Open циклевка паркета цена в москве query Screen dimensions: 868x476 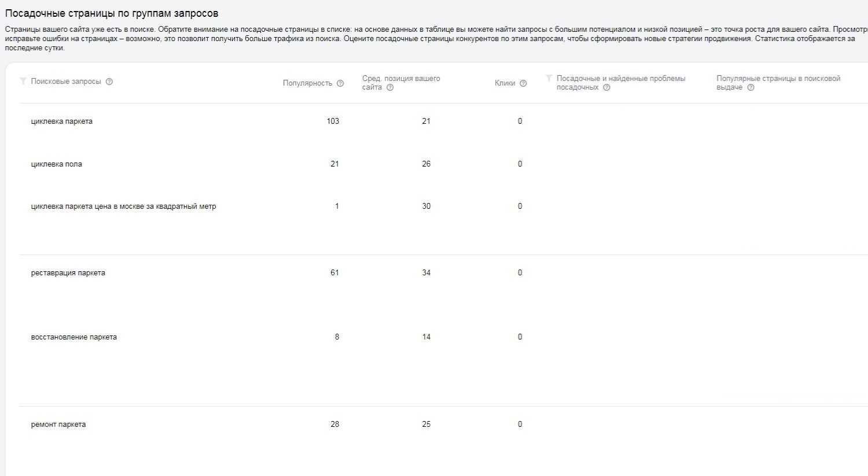[x=123, y=206]
